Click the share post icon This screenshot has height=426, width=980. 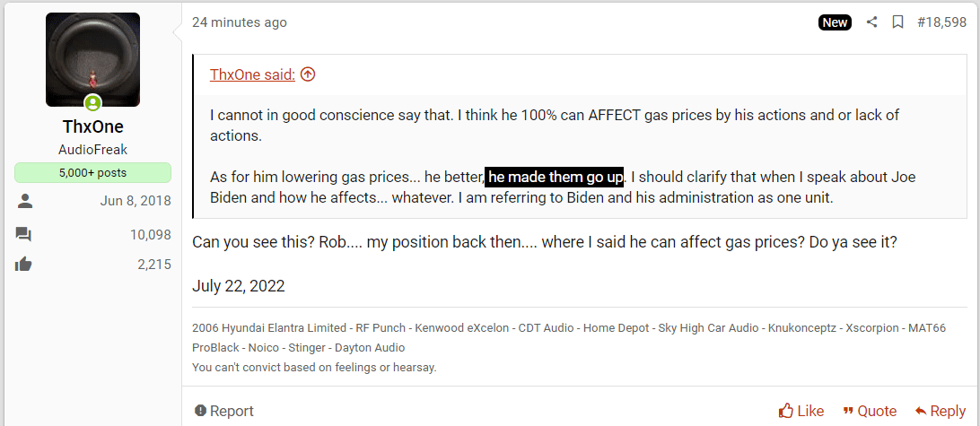[x=872, y=22]
